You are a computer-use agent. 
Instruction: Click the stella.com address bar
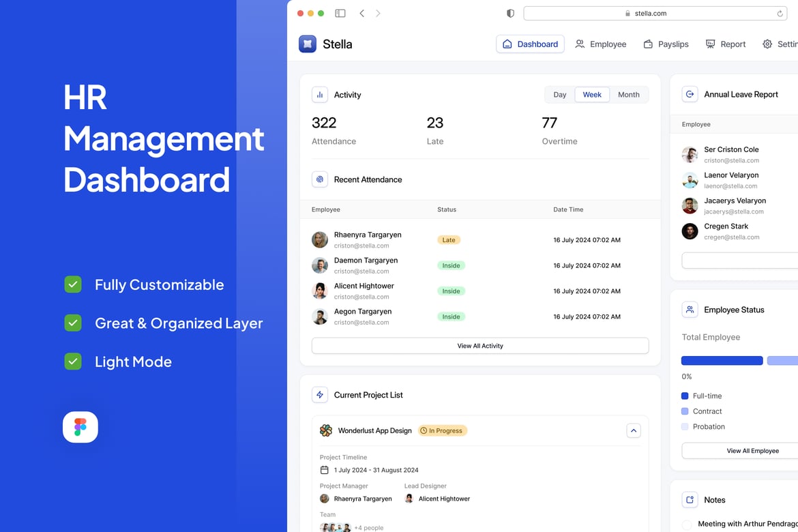coord(654,12)
